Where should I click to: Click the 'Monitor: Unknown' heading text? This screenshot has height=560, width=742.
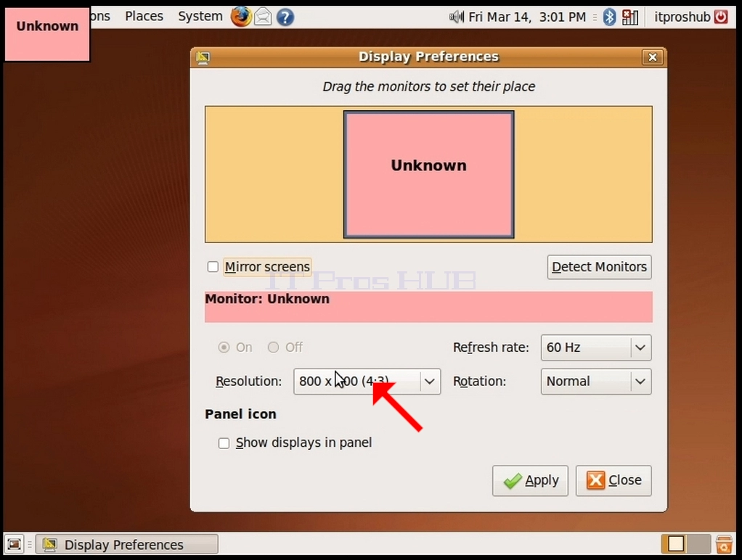point(267,299)
